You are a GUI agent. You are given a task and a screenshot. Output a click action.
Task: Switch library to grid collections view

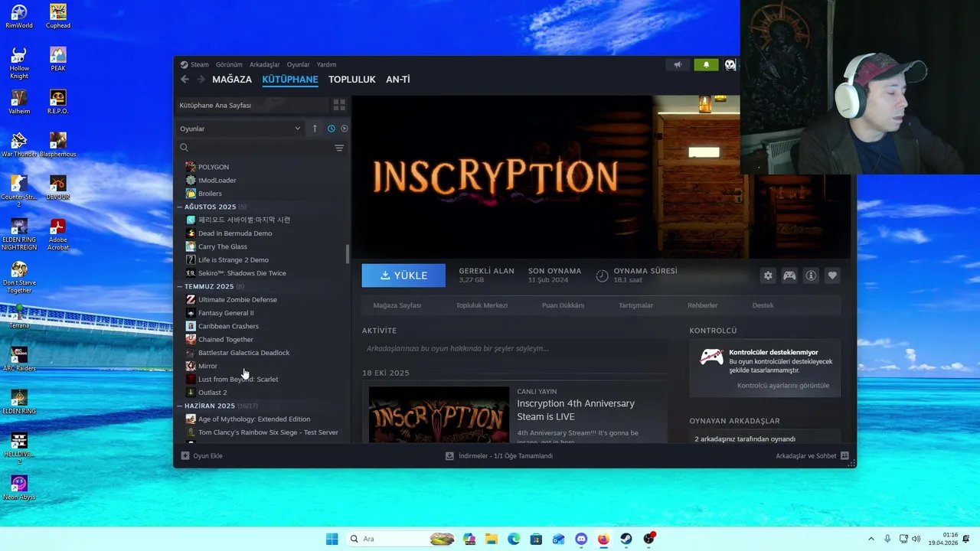pyautogui.click(x=339, y=105)
